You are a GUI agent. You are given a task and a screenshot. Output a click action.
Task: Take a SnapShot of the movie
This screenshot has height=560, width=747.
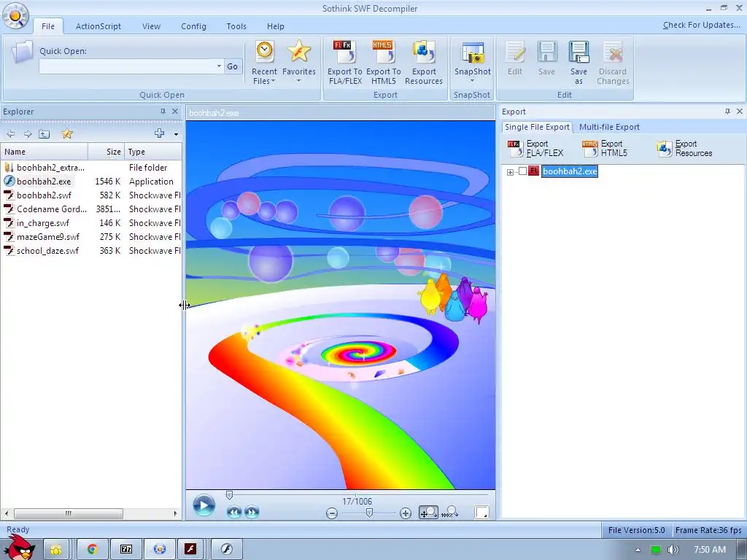click(x=472, y=62)
